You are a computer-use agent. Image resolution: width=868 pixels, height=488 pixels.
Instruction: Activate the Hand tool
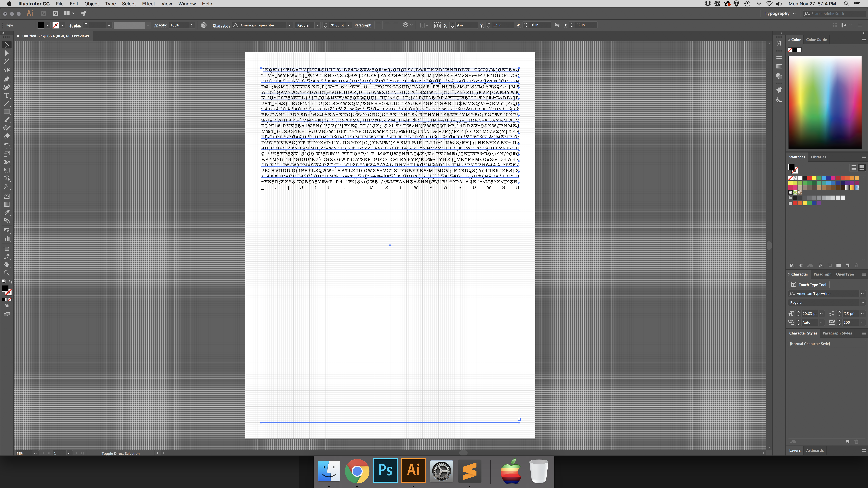pyautogui.click(x=7, y=265)
